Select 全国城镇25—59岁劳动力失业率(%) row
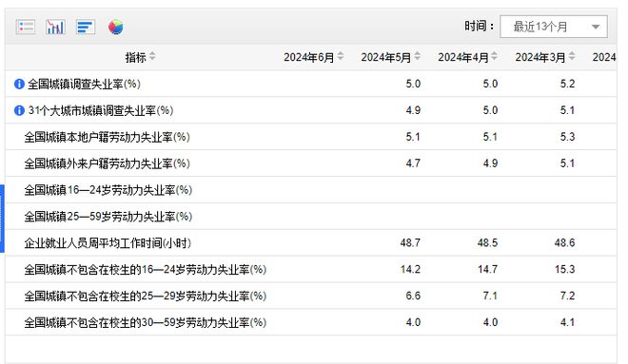Image resolution: width=628 pixels, height=364 pixels. [x=311, y=217]
